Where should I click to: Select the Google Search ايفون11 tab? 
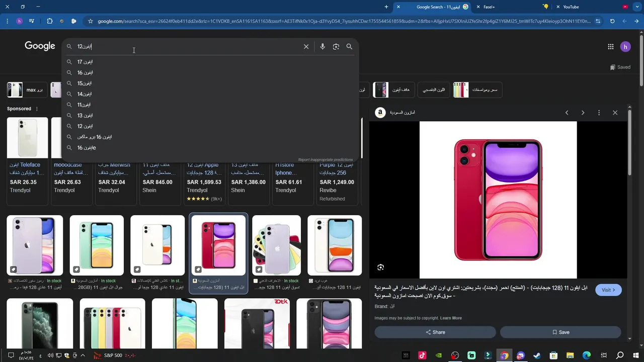tap(433, 7)
